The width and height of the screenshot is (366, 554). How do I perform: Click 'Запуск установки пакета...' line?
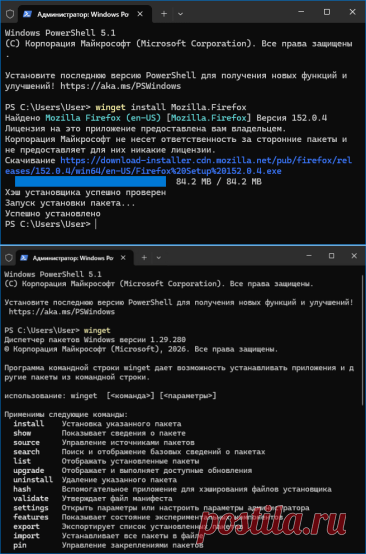click(x=70, y=203)
